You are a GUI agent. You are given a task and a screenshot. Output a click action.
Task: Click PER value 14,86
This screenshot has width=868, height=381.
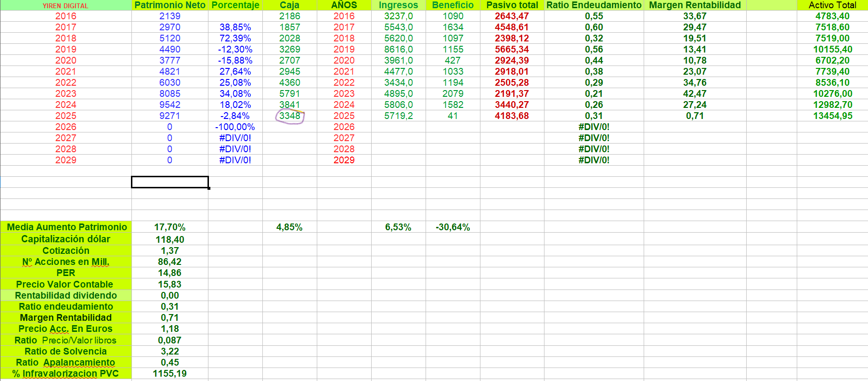click(170, 273)
